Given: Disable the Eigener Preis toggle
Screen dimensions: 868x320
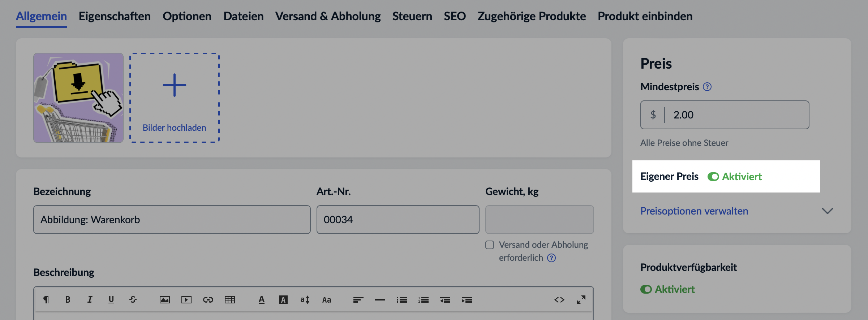Looking at the screenshot, I should 713,177.
